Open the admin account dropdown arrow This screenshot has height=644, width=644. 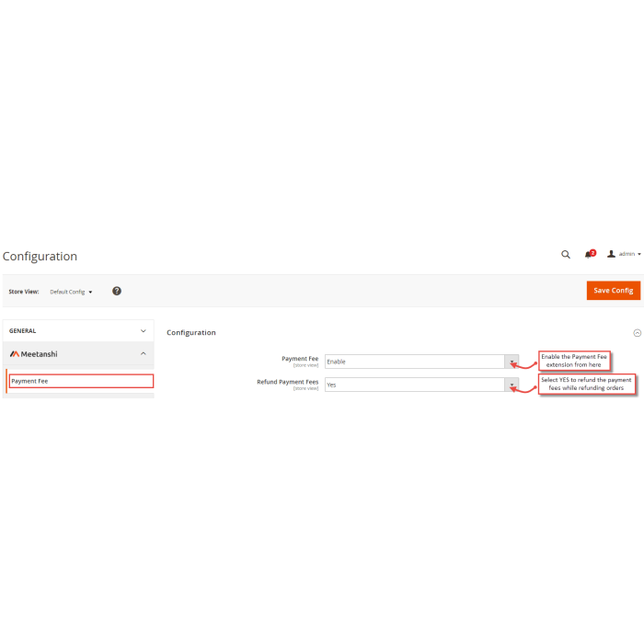pos(639,254)
